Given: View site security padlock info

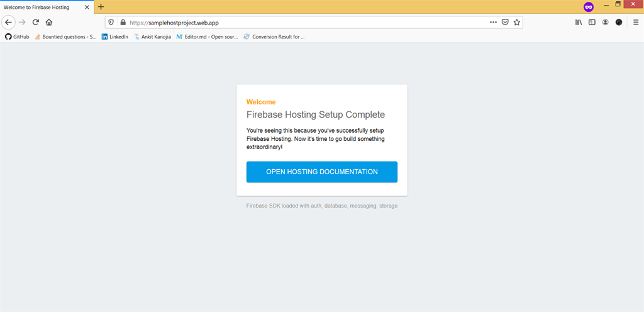Looking at the screenshot, I should (x=123, y=22).
